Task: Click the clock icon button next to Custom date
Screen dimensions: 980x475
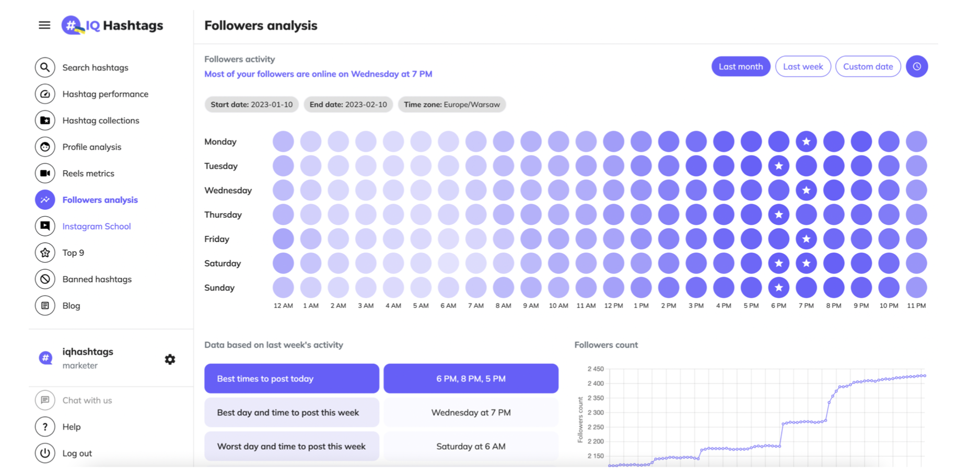Action: point(917,66)
